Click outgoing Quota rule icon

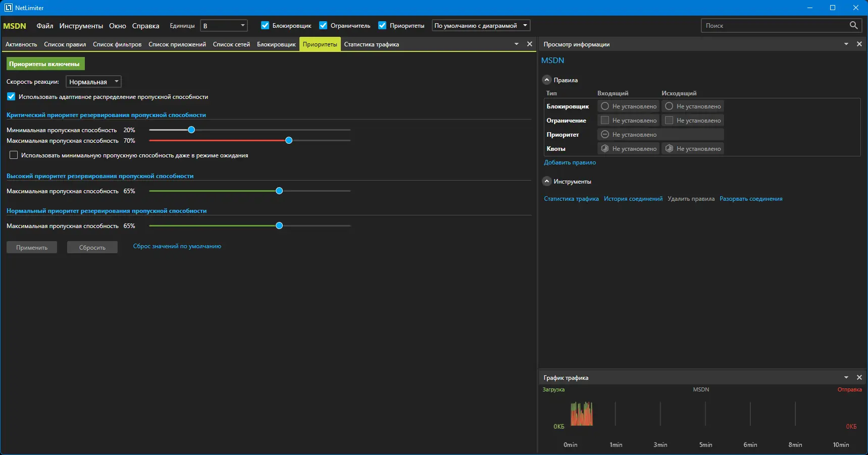point(669,149)
